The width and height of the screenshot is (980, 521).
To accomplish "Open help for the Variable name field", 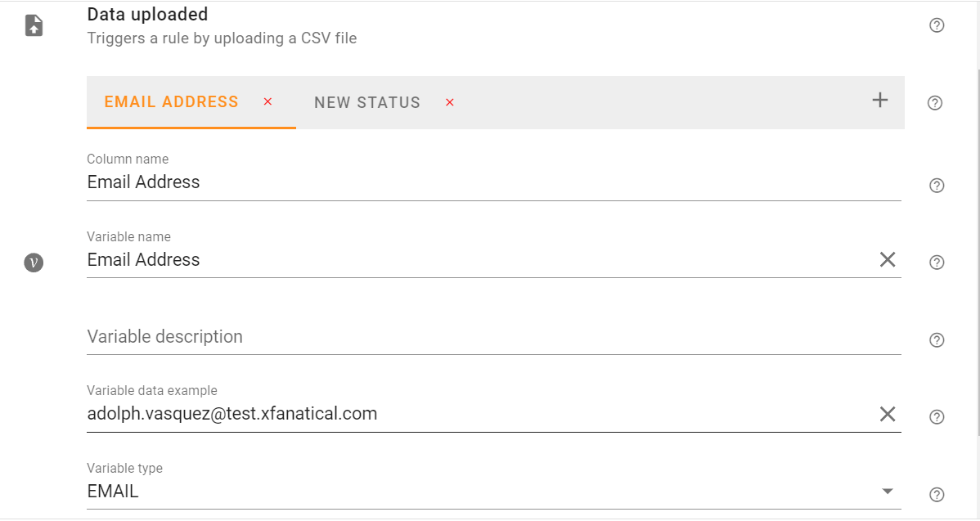I will [x=936, y=262].
